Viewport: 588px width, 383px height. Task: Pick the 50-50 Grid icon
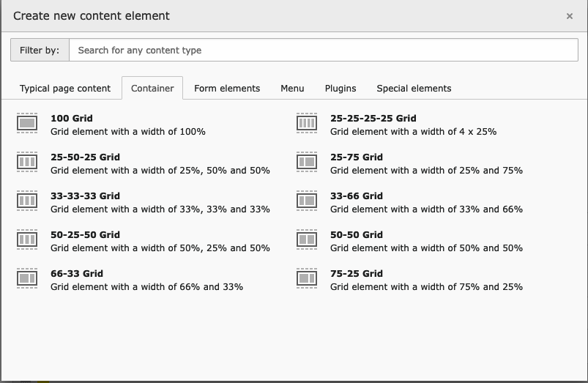(307, 239)
